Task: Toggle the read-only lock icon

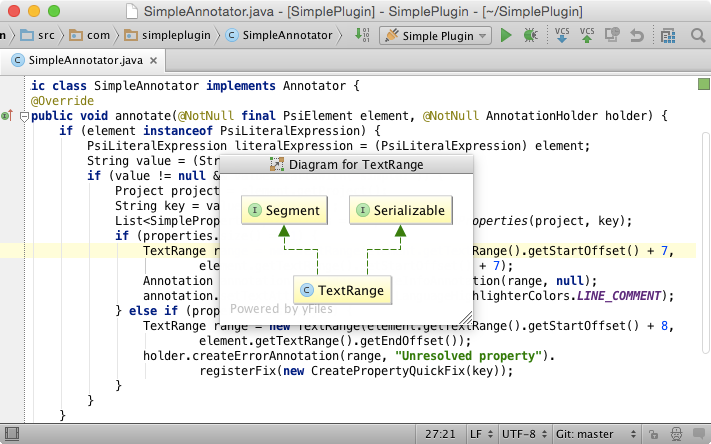Action: coord(653,434)
